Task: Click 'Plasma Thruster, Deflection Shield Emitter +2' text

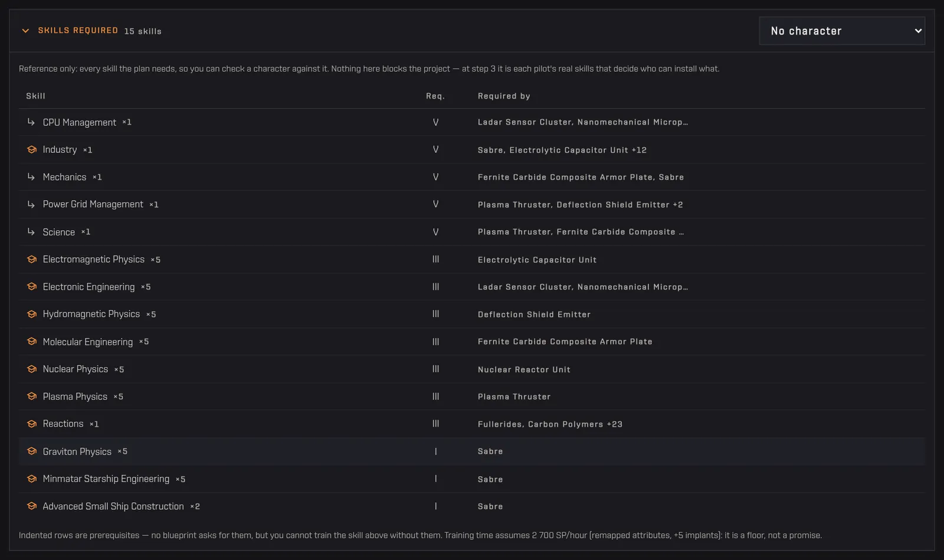Action: coord(581,205)
